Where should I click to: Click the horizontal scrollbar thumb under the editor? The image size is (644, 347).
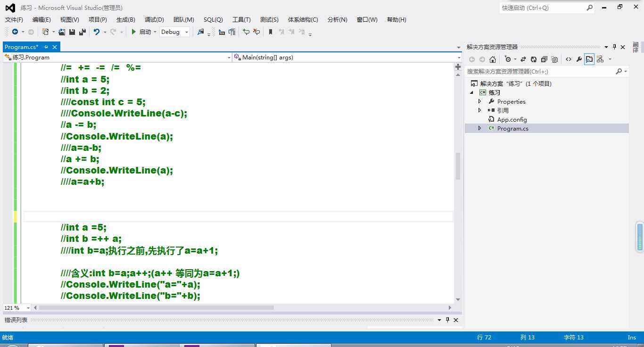pos(156,307)
